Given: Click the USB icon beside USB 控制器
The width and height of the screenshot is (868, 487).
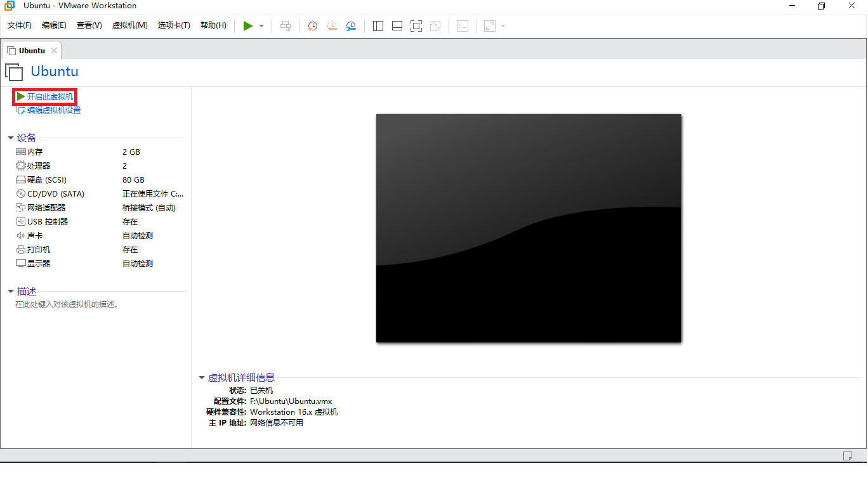Looking at the screenshot, I should (x=21, y=222).
